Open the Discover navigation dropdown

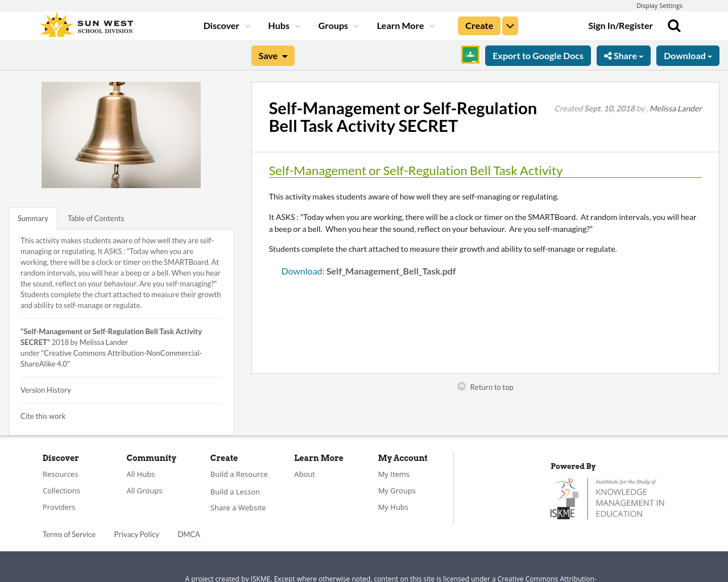tap(222, 25)
